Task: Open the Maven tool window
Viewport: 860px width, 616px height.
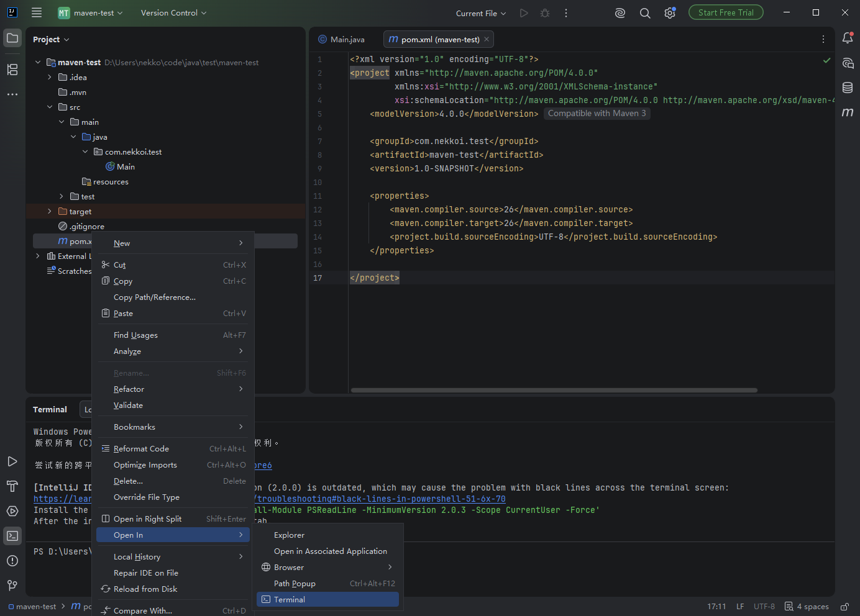Action: coord(848,112)
